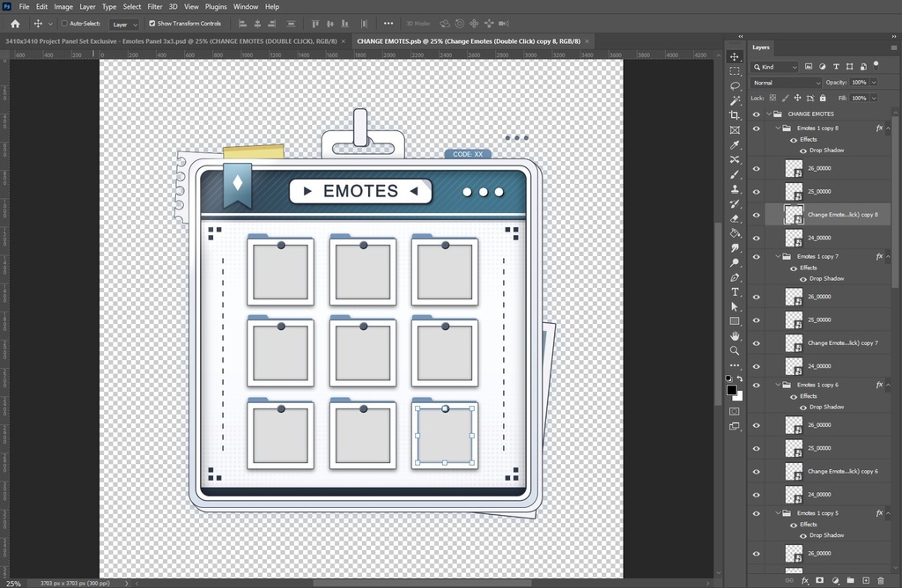Select the Magic Wand tool

click(x=735, y=101)
